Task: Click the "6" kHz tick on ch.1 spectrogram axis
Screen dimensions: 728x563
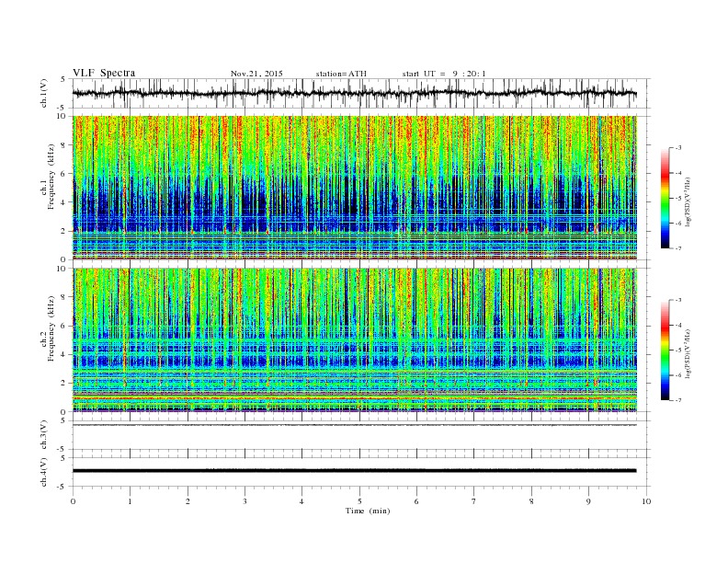Action: click(x=63, y=174)
